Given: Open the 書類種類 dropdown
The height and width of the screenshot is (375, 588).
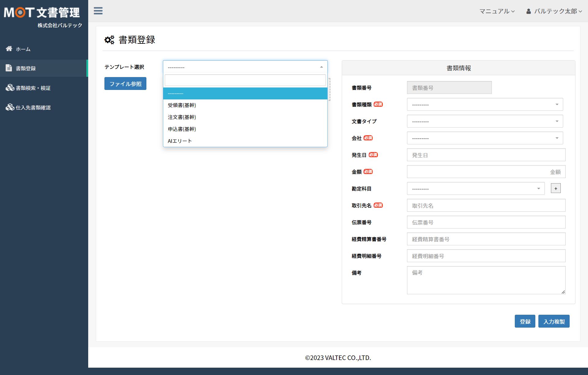Looking at the screenshot, I should coord(485,105).
